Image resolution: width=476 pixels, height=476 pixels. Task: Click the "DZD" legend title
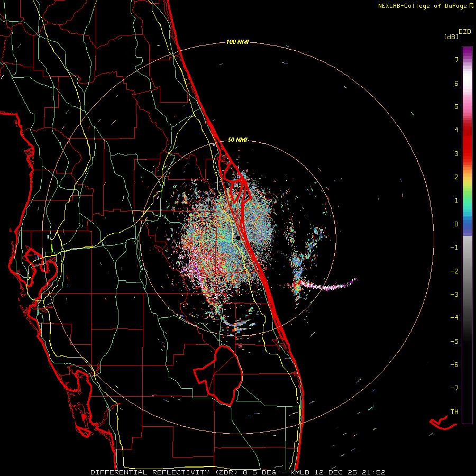click(x=465, y=32)
